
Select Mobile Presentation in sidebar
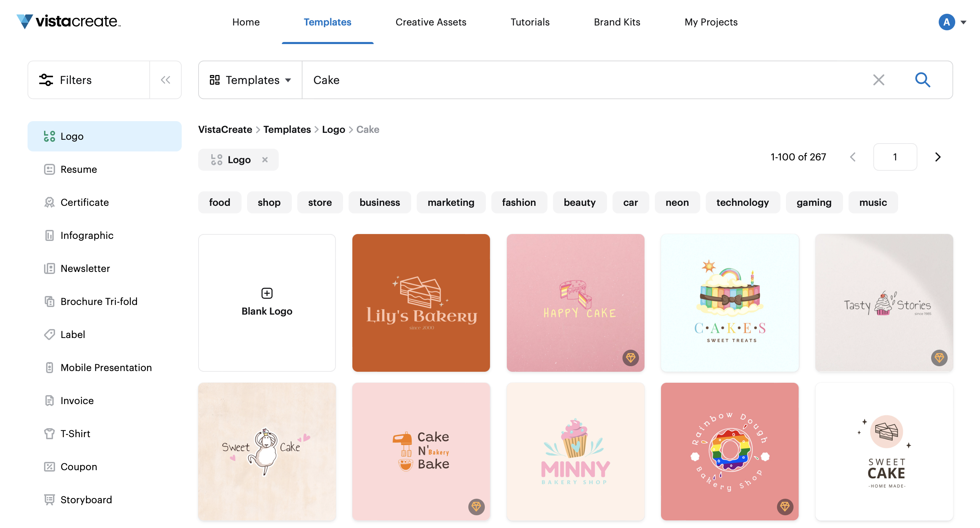[104, 368]
